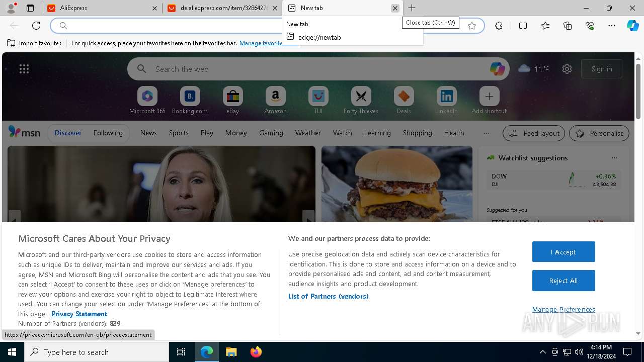Viewport: 644px width, 362px height.
Task: Open new tab page settings gear
Action: coord(567,69)
